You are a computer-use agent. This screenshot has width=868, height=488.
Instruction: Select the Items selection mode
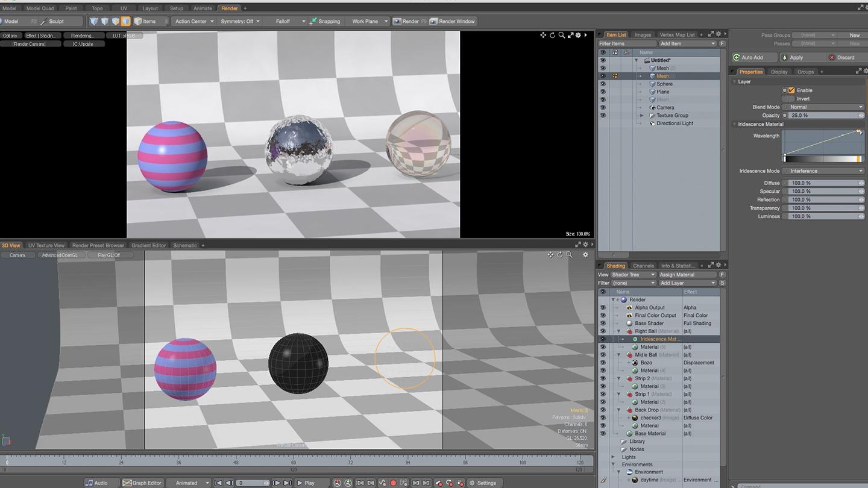(x=145, y=21)
